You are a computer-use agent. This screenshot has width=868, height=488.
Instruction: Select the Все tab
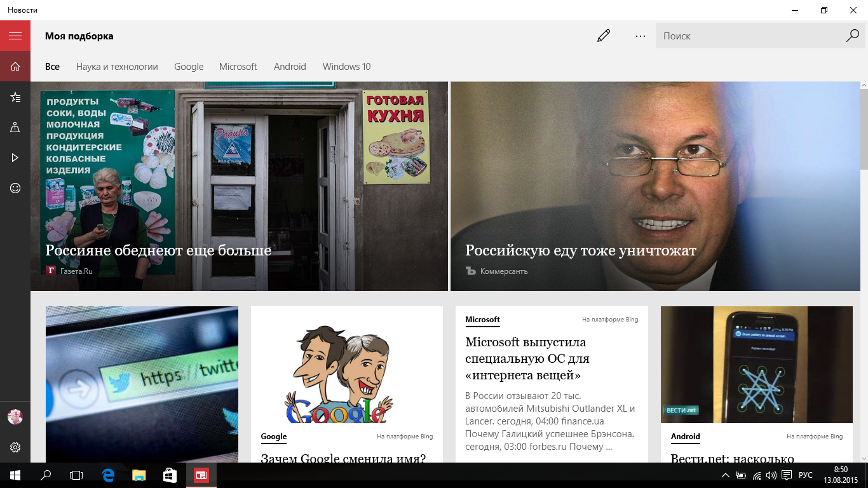click(x=52, y=66)
